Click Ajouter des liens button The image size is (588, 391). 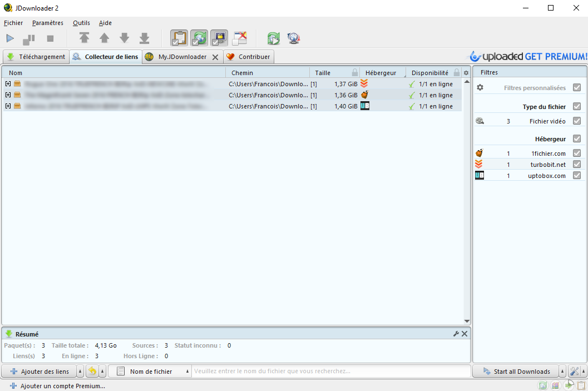pyautogui.click(x=39, y=371)
